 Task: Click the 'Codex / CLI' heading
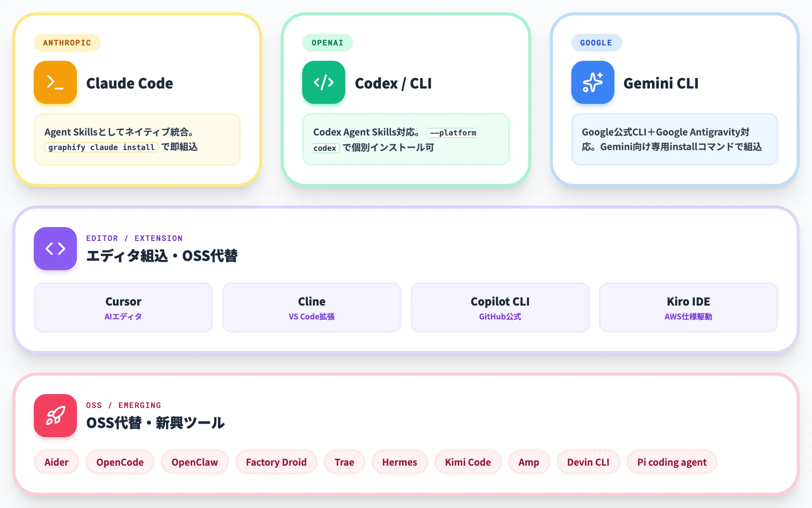393,83
